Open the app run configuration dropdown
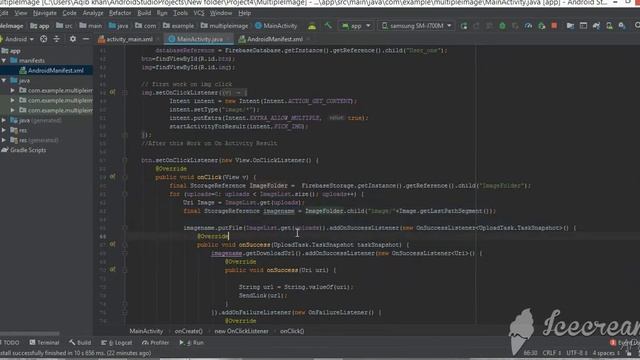Screen dimensions: 640x360 coord(356,26)
